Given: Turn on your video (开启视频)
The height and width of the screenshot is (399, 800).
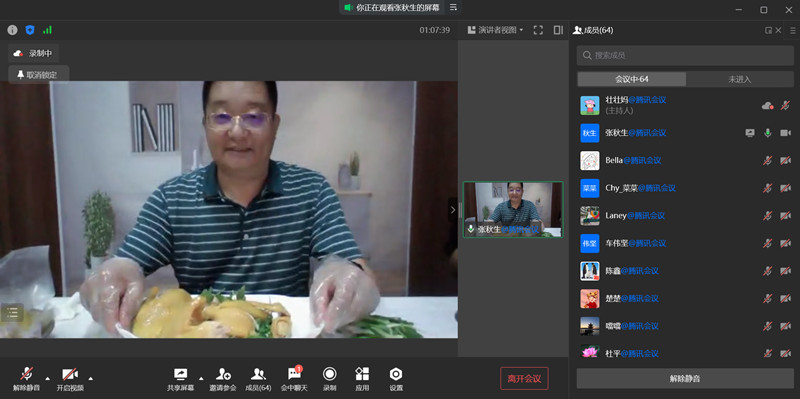Looking at the screenshot, I should click(70, 380).
